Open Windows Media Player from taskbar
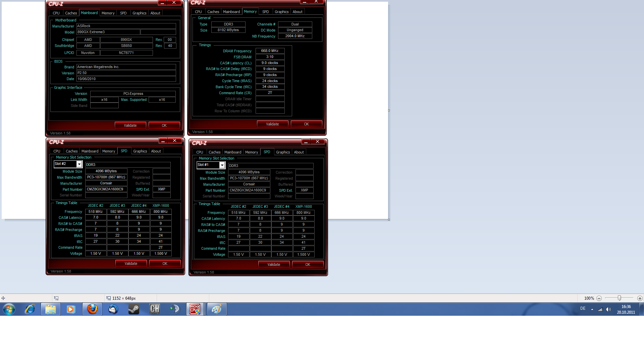This screenshot has height=362, width=644. (71, 309)
